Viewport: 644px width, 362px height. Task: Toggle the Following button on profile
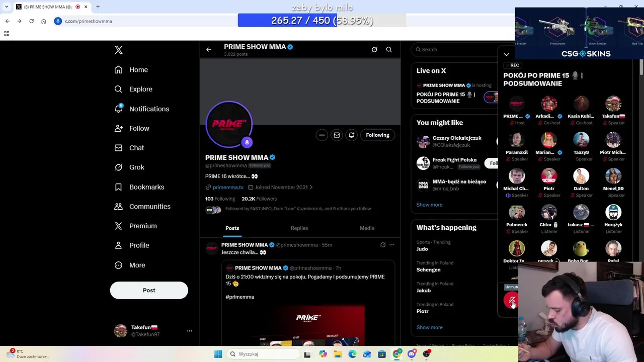[378, 135]
